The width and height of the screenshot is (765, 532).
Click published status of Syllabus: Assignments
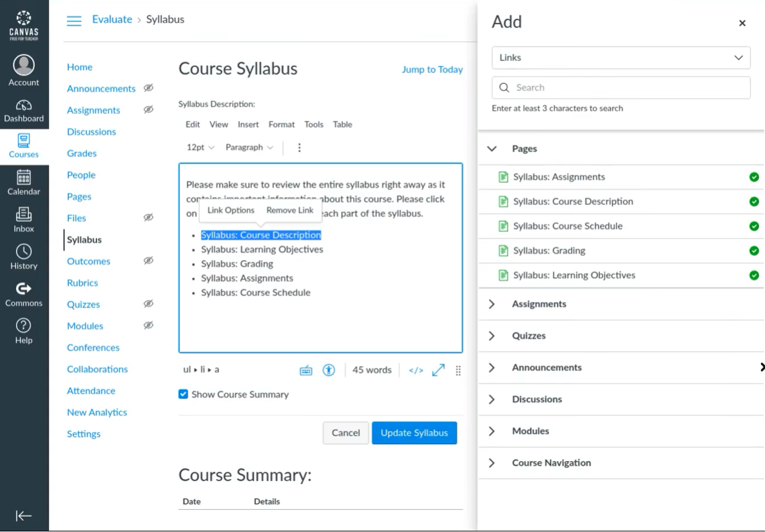754,177
